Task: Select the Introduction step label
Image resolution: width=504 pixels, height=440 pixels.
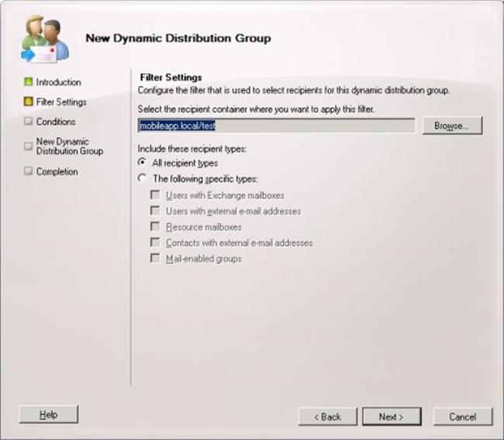Action: coord(58,82)
